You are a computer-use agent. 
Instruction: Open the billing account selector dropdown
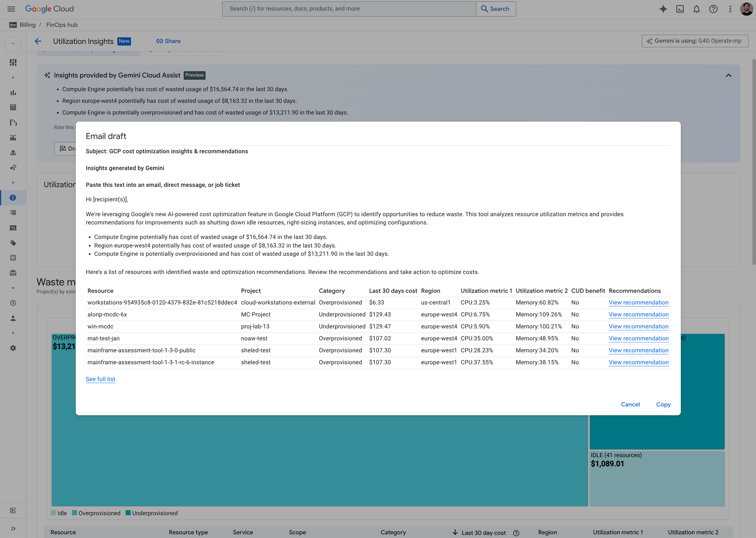[13, 44]
